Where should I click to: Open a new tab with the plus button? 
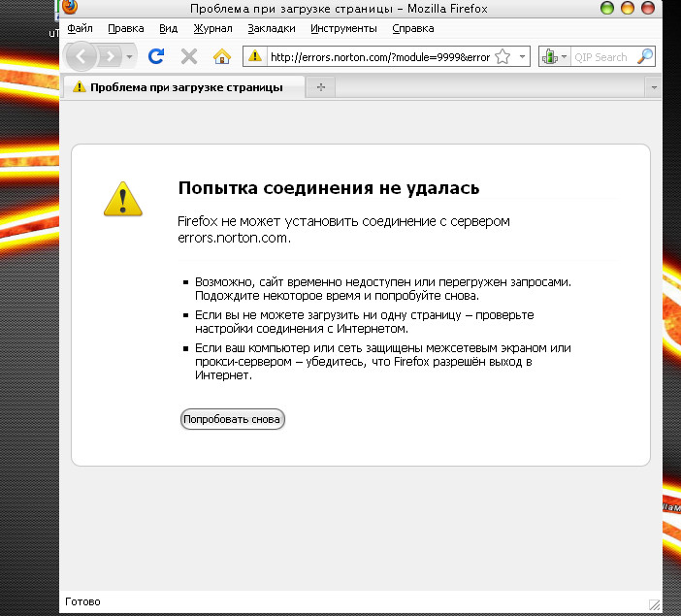(321, 87)
